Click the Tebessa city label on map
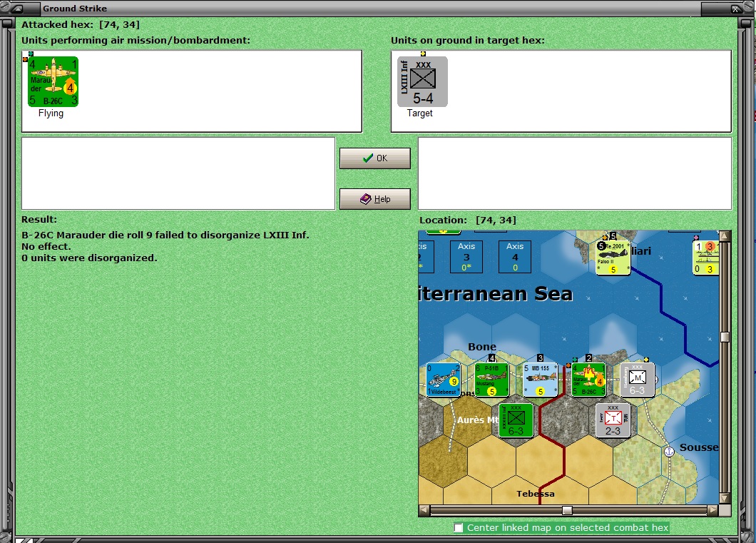This screenshot has width=756, height=543. pyautogui.click(x=536, y=494)
